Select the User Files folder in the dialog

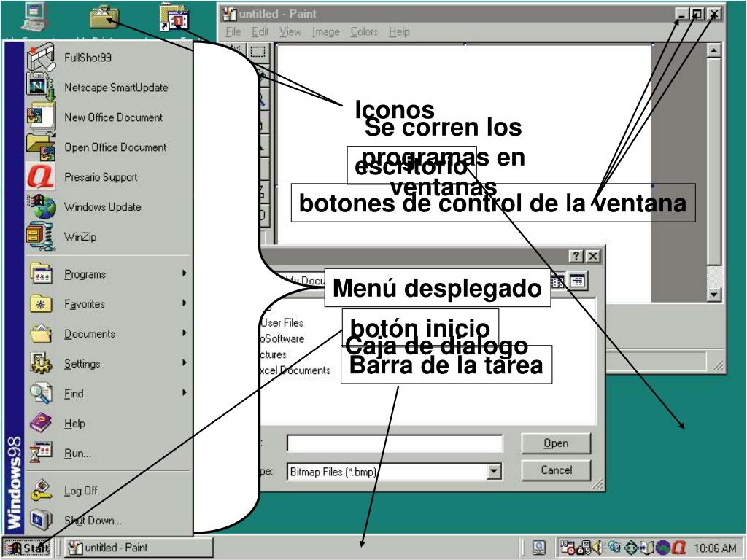[x=282, y=323]
